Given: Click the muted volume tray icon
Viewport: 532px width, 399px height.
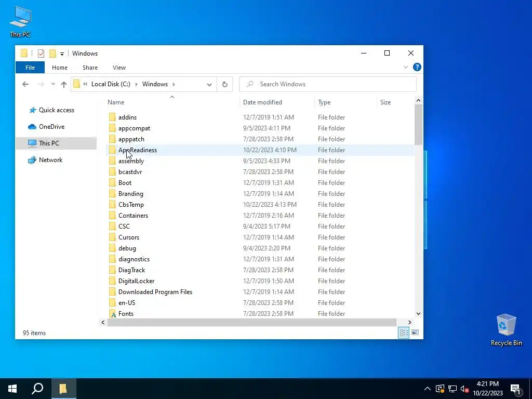Looking at the screenshot, I should pos(465,389).
